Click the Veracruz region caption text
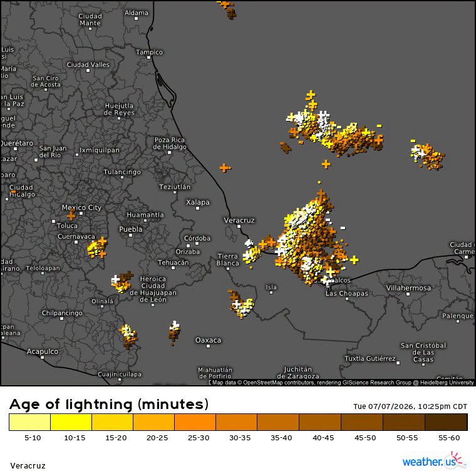Image resolution: width=476 pixels, height=476 pixels. coord(28,466)
